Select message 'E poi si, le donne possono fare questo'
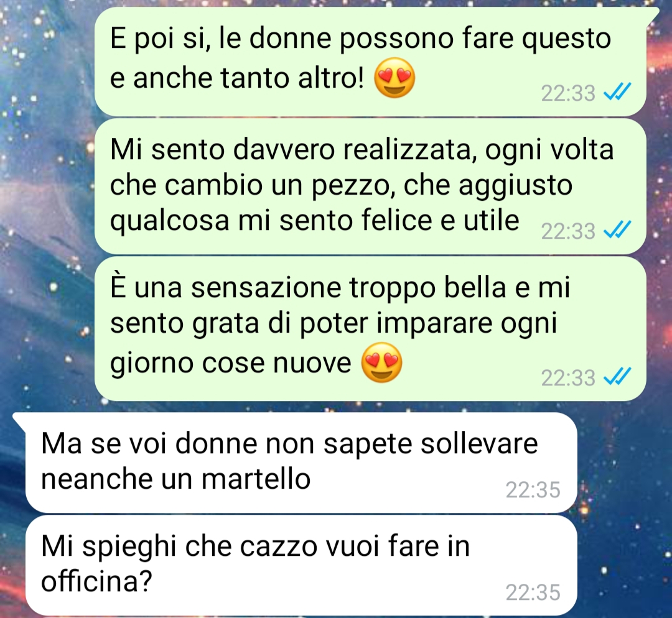The image size is (672, 618). 370,62
